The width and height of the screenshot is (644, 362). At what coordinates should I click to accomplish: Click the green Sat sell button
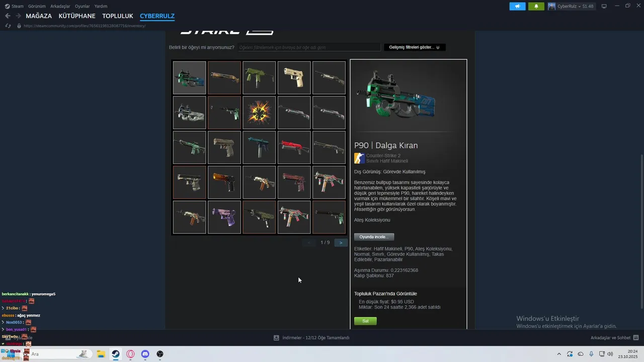[365, 321]
